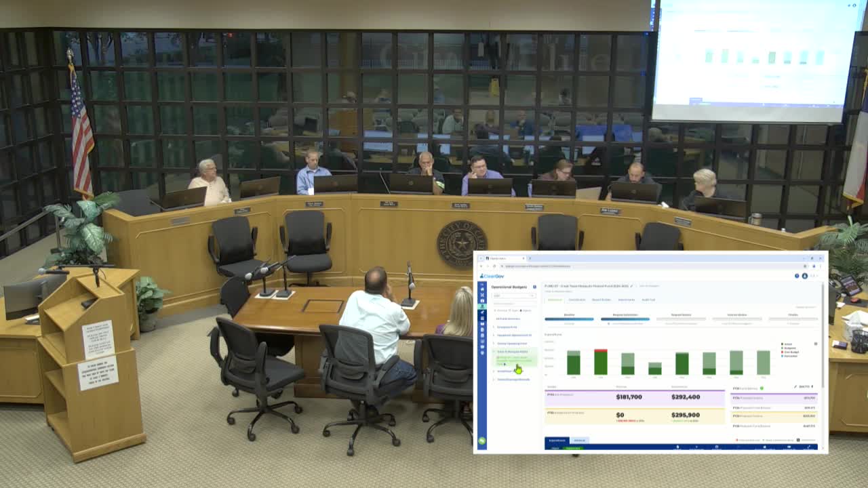
Task: Click the Baseline workflow progress bar
Action: (x=569, y=319)
